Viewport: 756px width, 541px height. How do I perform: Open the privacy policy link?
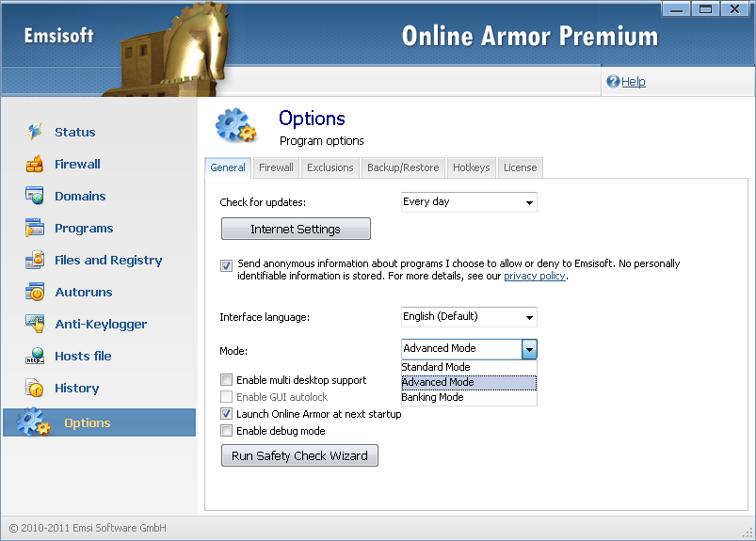(x=534, y=276)
